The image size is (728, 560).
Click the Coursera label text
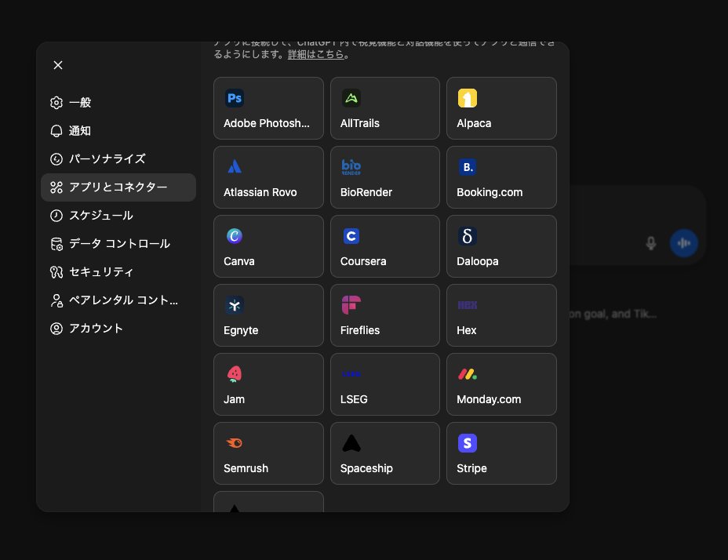tap(363, 261)
